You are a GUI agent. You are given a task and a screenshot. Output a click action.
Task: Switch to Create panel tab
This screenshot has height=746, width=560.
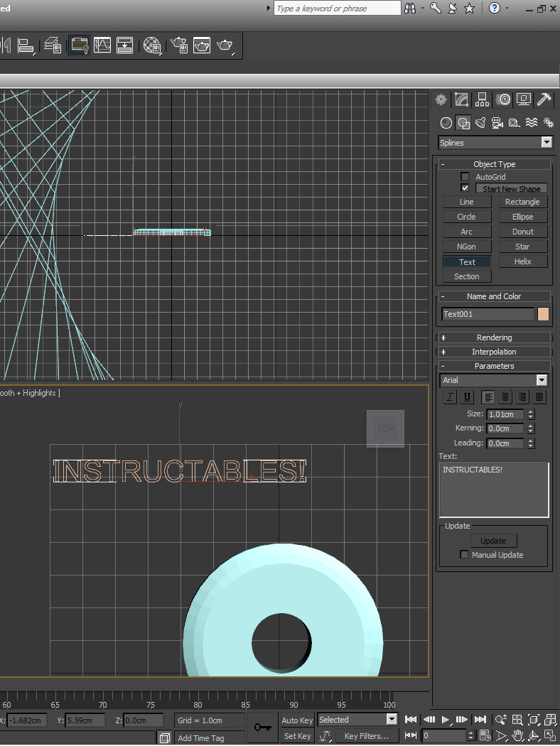(441, 99)
